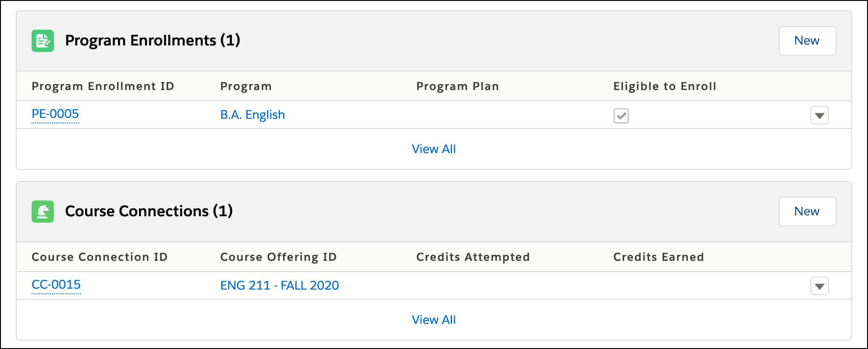The width and height of the screenshot is (868, 349).
Task: Click the Program Enrollments (1) panel title
Action: click(x=153, y=40)
